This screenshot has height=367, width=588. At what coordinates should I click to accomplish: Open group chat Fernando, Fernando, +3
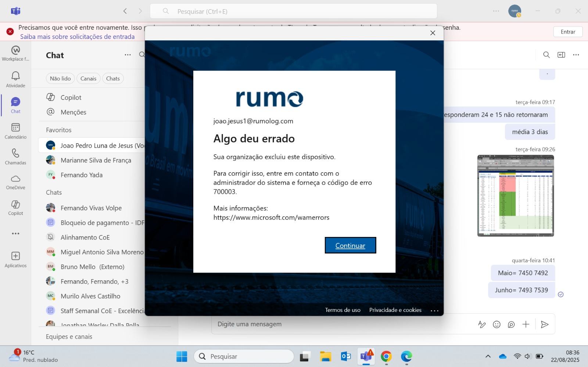[x=92, y=281]
